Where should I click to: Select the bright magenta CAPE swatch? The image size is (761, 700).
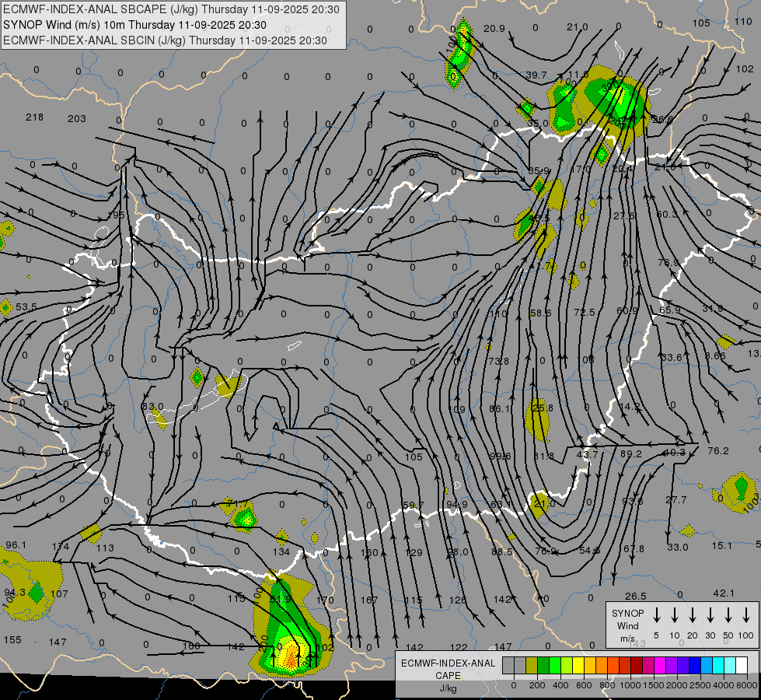pos(661,665)
